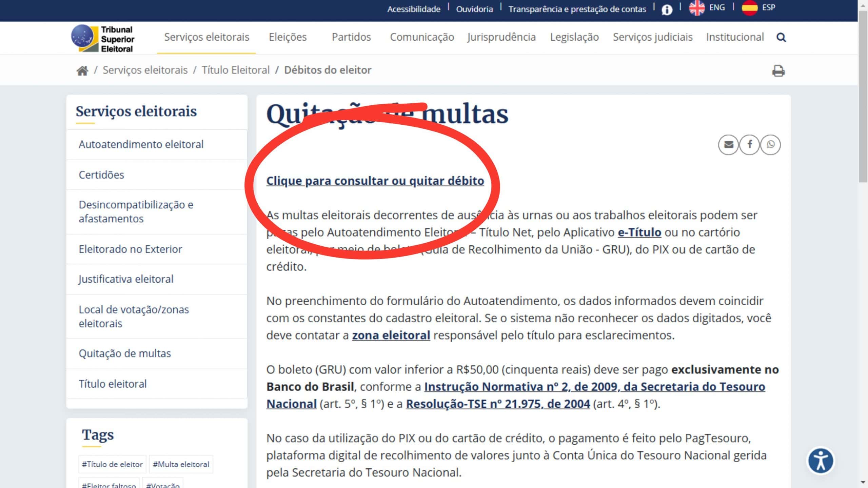Share page on Facebook icon

pyautogui.click(x=750, y=145)
